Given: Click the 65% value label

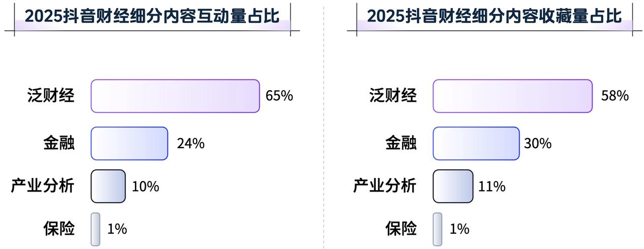Looking at the screenshot, I should pos(279,96).
